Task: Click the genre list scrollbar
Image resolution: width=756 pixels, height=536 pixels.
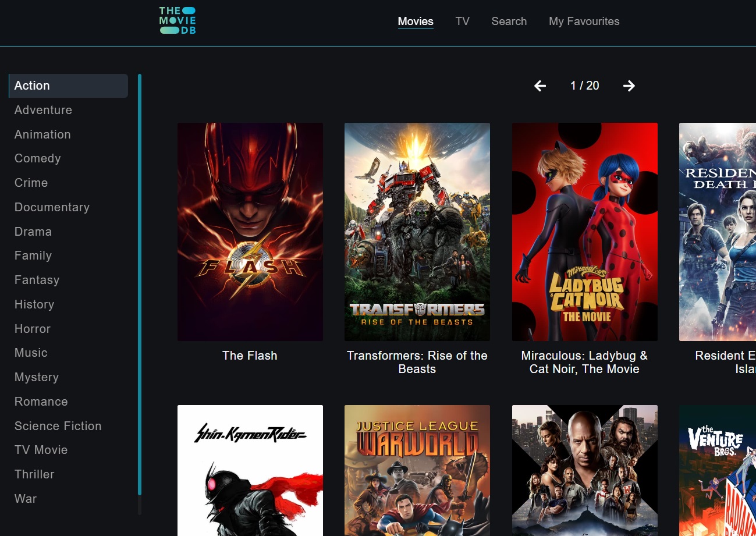Action: tap(140, 285)
